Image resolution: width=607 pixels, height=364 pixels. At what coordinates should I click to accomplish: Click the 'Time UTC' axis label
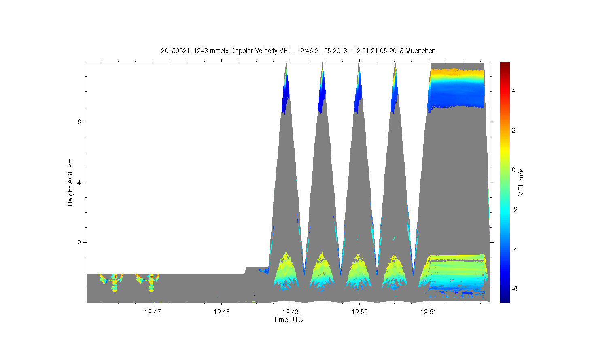tap(288, 320)
